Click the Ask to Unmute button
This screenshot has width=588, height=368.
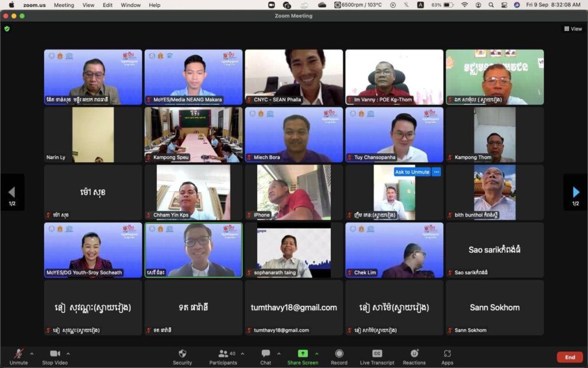pyautogui.click(x=412, y=172)
